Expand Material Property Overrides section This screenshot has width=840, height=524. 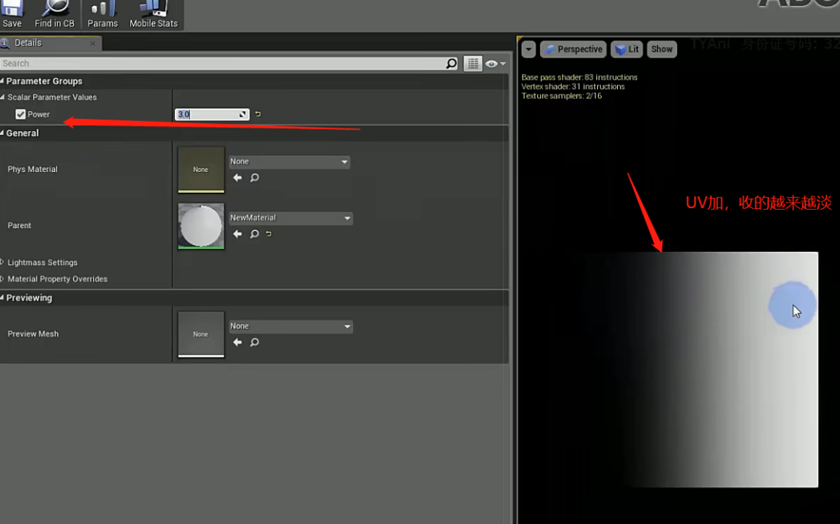[x=4, y=279]
